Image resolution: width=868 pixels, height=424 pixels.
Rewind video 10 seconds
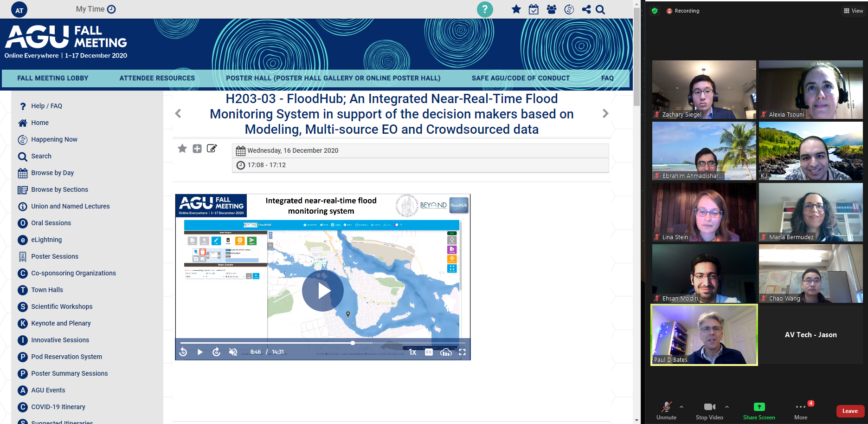(183, 352)
